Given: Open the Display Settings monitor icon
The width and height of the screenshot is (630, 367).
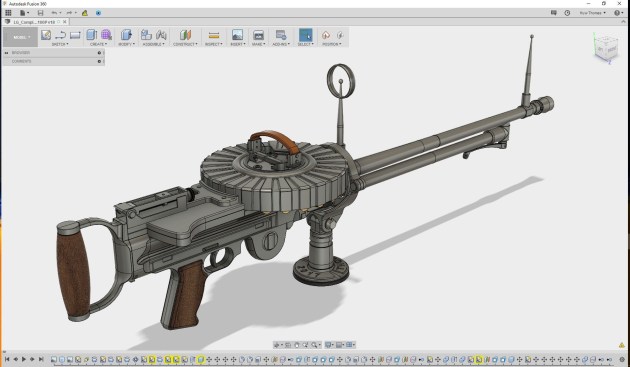Looking at the screenshot, I should [329, 345].
